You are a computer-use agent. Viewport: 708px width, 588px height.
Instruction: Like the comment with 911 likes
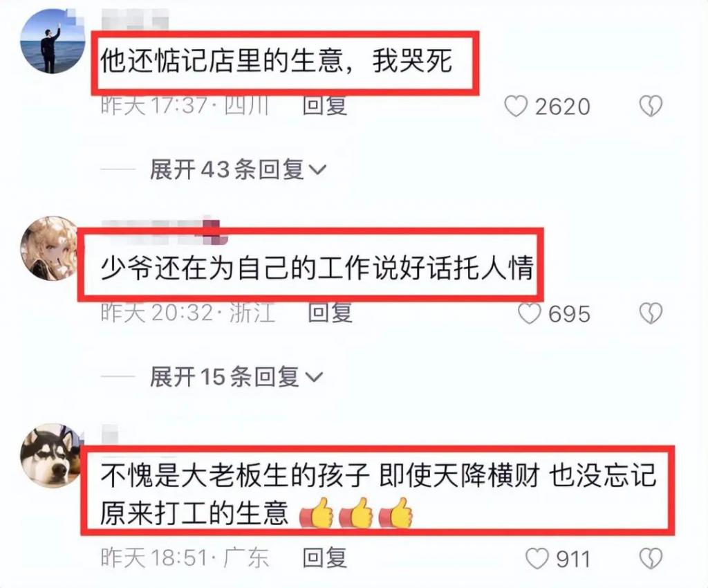(x=537, y=559)
